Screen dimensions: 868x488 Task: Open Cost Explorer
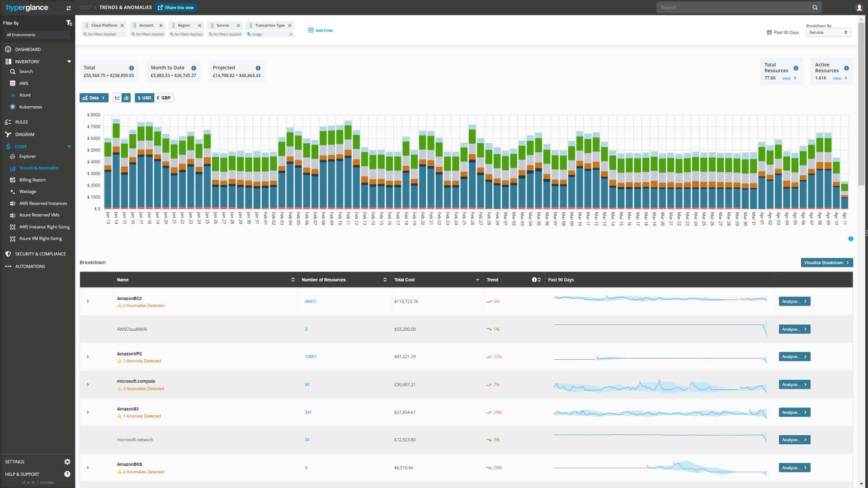click(x=27, y=156)
